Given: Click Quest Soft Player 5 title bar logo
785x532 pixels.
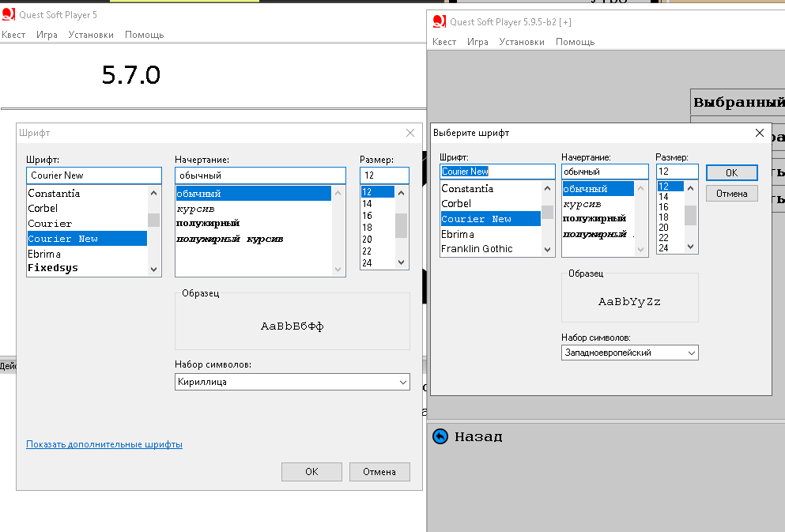Looking at the screenshot, I should [8, 15].
